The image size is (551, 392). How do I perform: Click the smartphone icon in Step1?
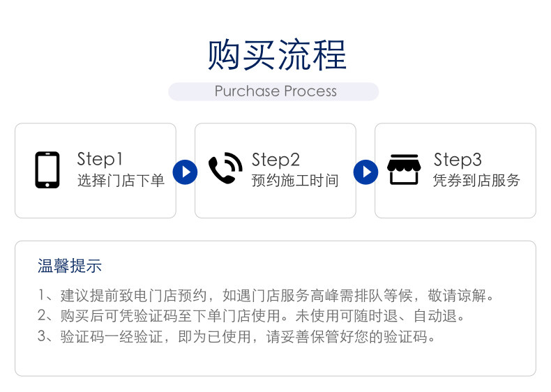(47, 169)
